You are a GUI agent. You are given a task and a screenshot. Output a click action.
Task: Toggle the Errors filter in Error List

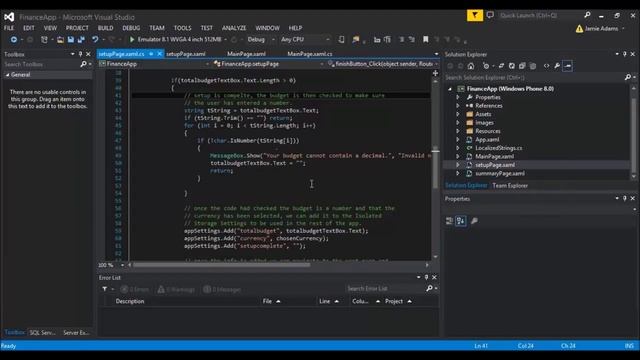pos(135,289)
